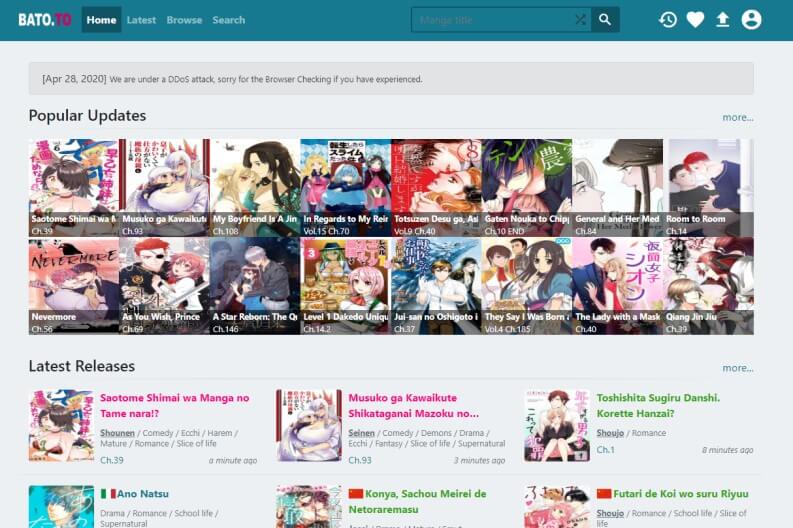This screenshot has width=793, height=528.
Task: Click the Popular Updates heading
Action: tap(87, 116)
